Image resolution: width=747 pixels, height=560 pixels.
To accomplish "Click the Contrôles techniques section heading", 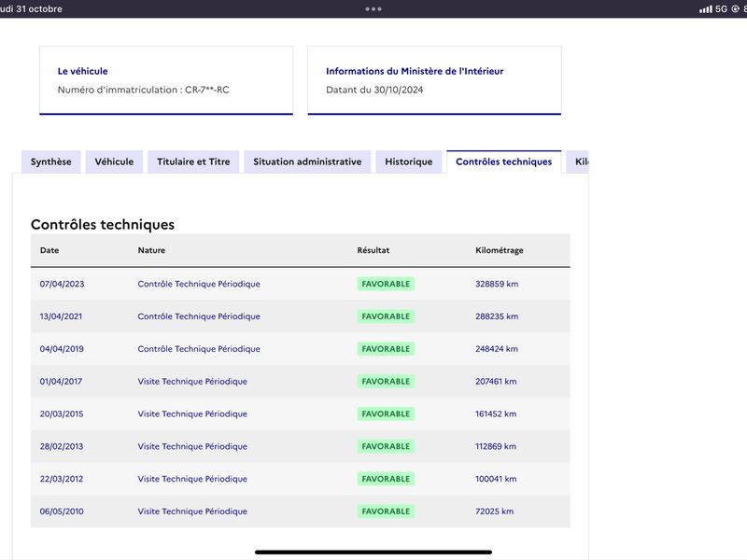I will (103, 224).
